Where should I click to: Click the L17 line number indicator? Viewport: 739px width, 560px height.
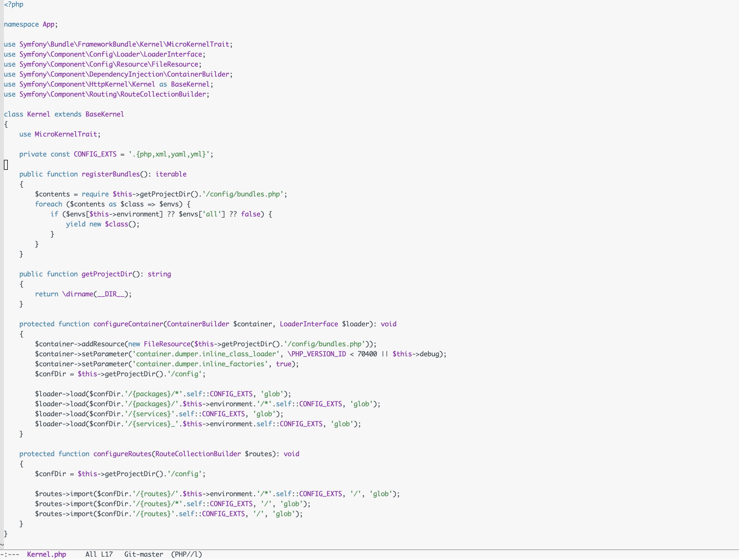pyautogui.click(x=107, y=554)
